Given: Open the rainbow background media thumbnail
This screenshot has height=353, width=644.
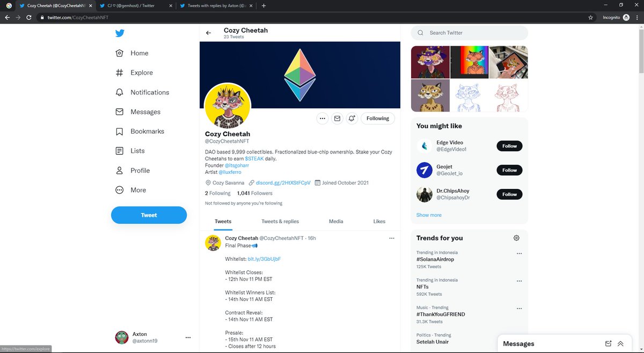Looking at the screenshot, I should [470, 62].
